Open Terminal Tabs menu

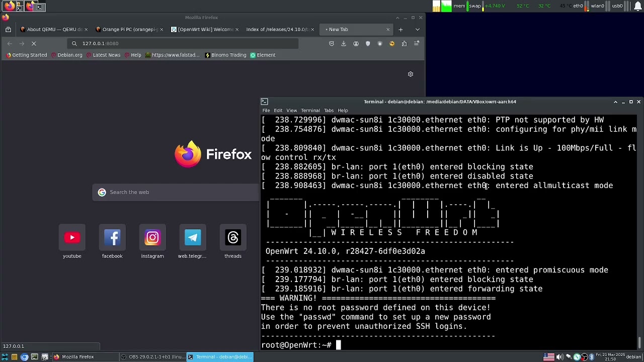click(329, 111)
